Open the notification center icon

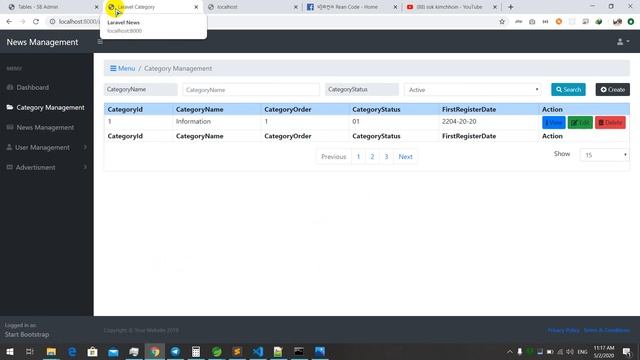(x=627, y=351)
